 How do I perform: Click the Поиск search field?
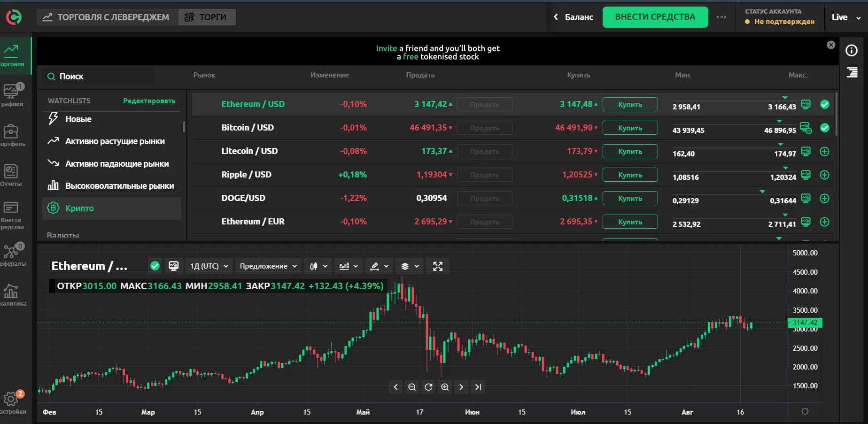[99, 77]
